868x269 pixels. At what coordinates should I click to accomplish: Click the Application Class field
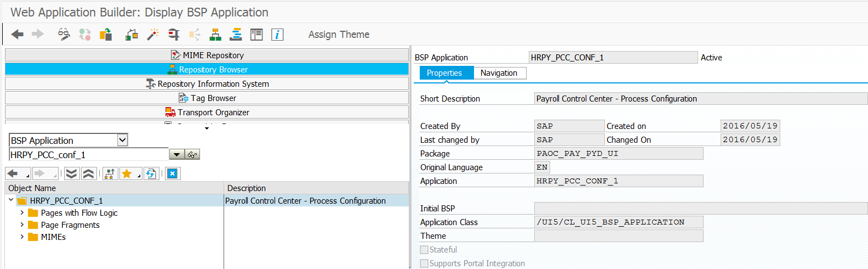pos(619,222)
